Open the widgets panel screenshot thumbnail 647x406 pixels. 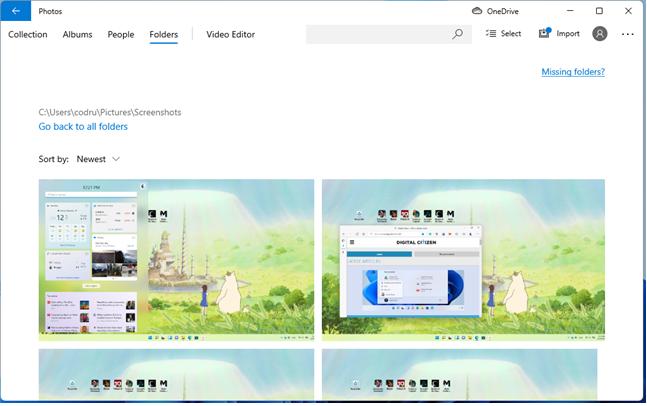[176, 260]
